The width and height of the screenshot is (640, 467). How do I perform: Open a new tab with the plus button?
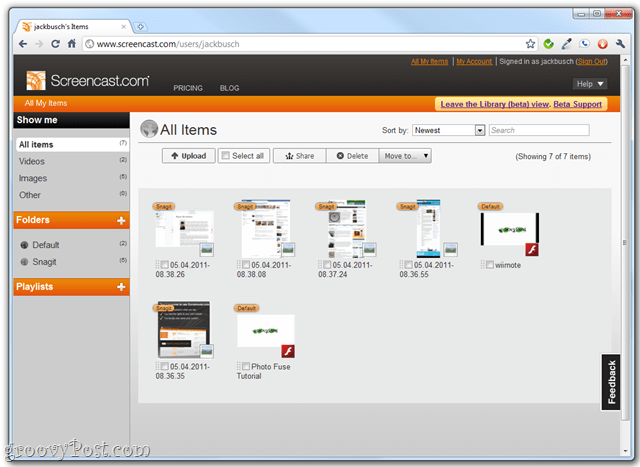pos(140,27)
